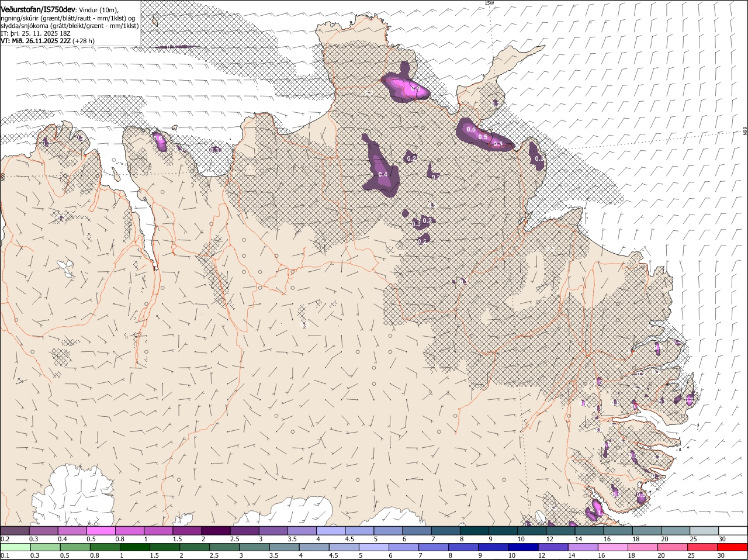The image size is (748, 560).
Task: Click the bright pink snowfall blob on the north coast
Action: 406,88
